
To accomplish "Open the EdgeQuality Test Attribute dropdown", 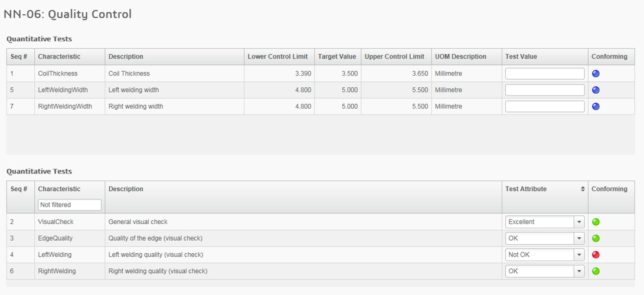I will tap(579, 239).
